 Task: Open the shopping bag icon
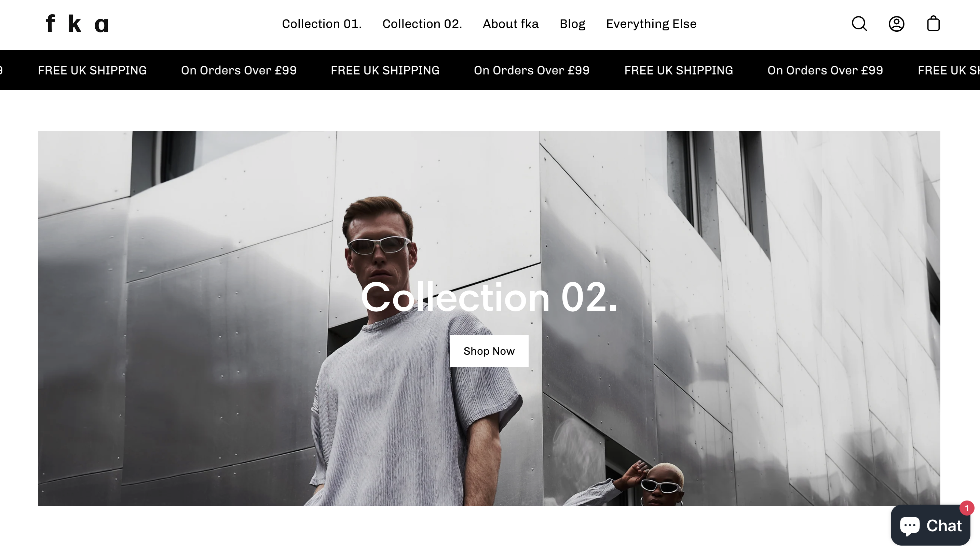[x=933, y=24]
